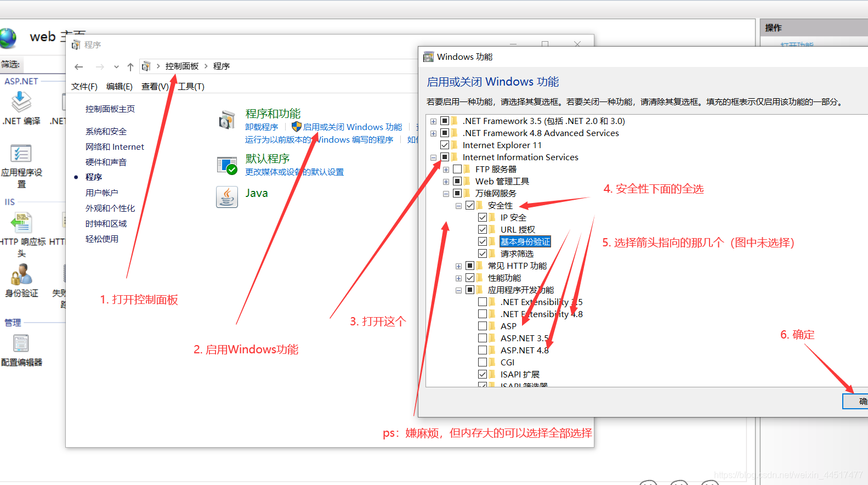Open 时钟和区域 in the sidebar
The height and width of the screenshot is (485, 868).
click(x=106, y=224)
